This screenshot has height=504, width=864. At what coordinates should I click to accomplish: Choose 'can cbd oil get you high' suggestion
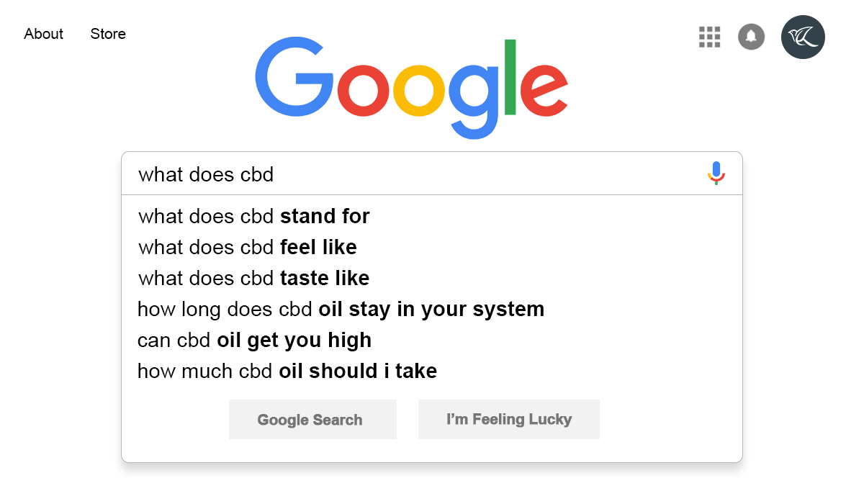pyautogui.click(x=254, y=340)
